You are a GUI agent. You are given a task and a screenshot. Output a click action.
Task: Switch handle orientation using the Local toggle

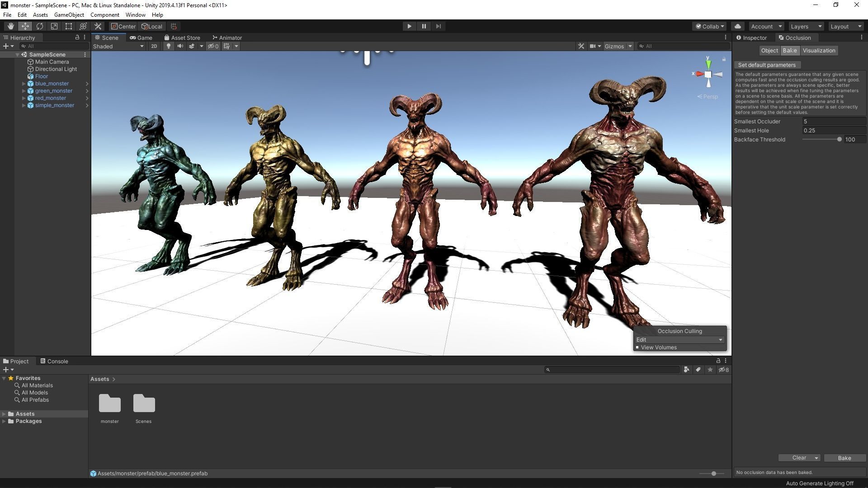click(x=151, y=26)
